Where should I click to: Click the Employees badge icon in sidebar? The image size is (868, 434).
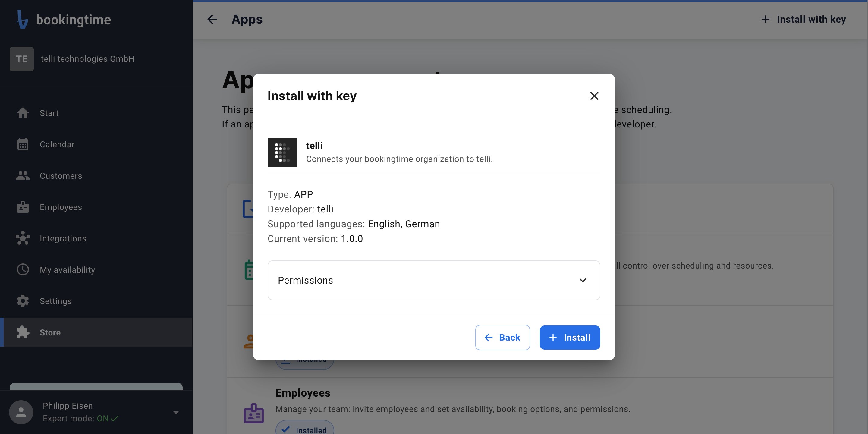[23, 207]
